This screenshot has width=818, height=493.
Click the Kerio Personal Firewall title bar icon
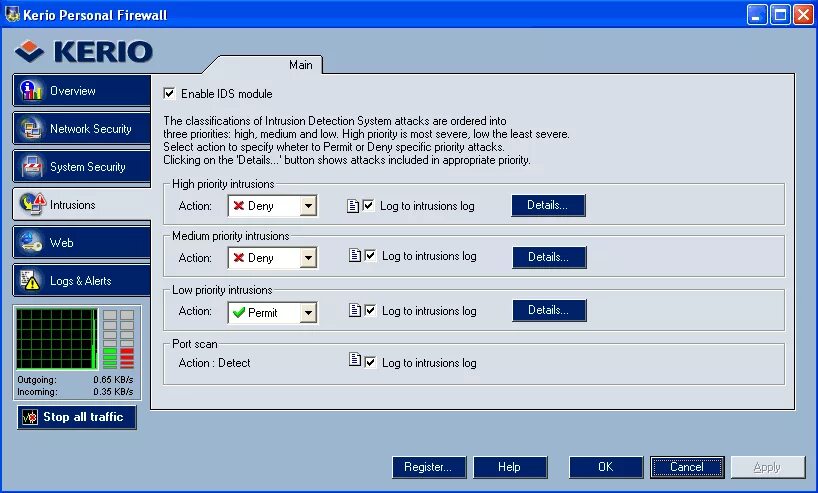pyautogui.click(x=11, y=14)
